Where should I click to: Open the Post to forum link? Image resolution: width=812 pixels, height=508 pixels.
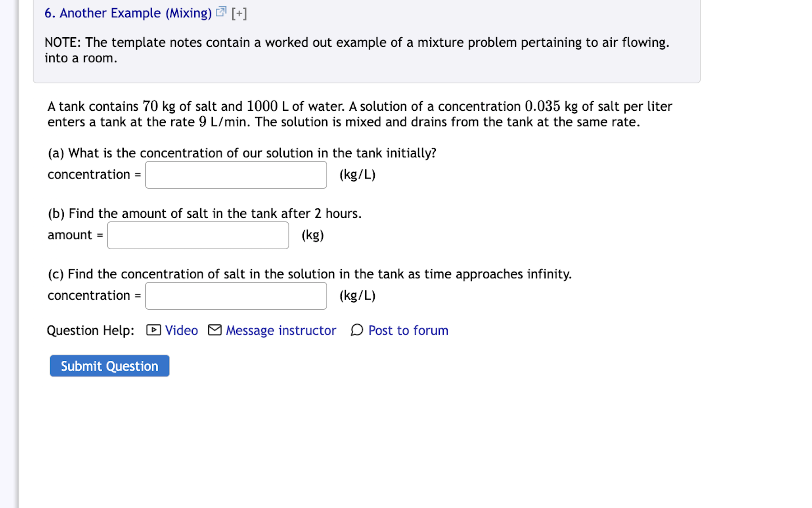(x=408, y=331)
